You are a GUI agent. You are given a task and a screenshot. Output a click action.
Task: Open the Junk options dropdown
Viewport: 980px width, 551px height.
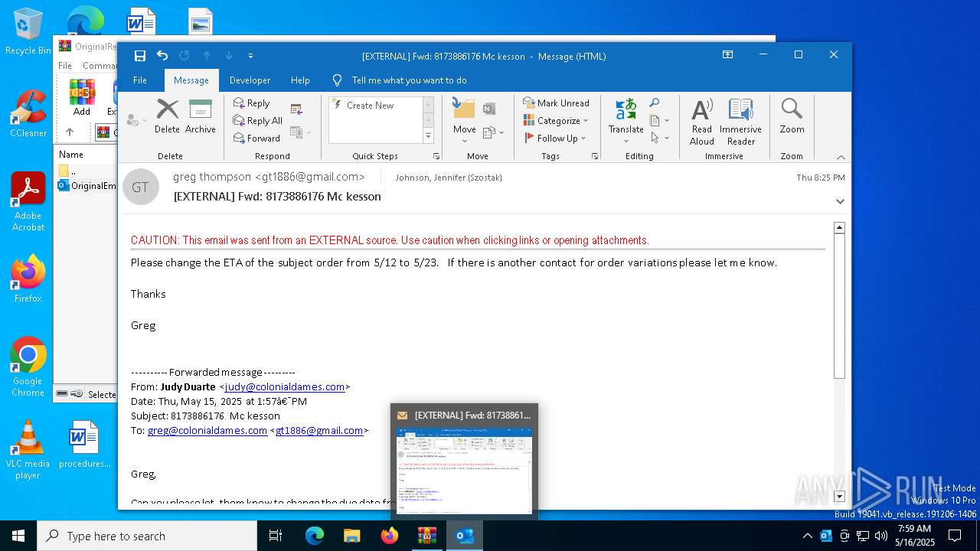coord(136,121)
